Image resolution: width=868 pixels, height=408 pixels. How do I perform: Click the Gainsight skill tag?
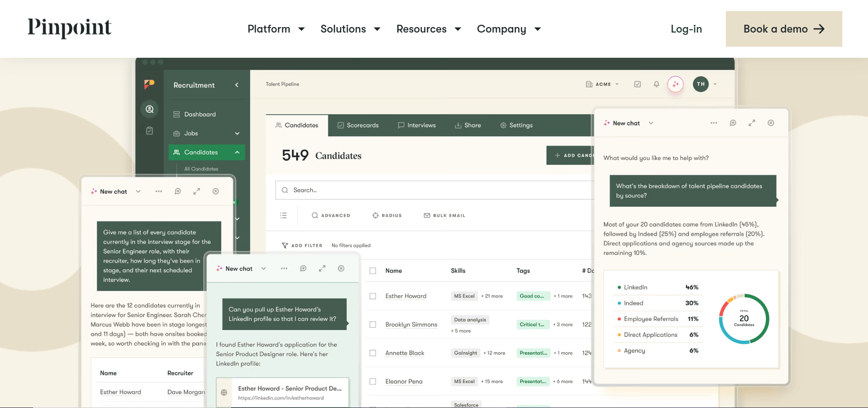click(465, 353)
